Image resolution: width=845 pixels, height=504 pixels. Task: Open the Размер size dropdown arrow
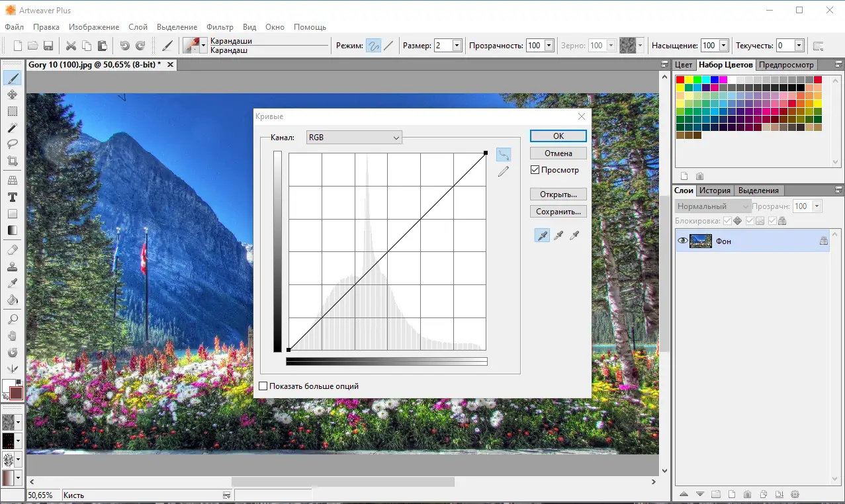coord(457,46)
